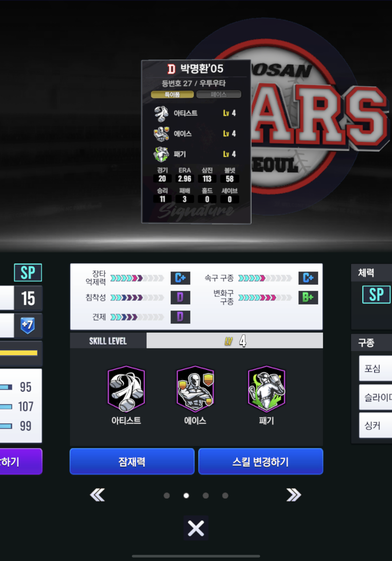Screen dimensions: 392x561
Task: Go to next page with right double-chevron
Action: (294, 495)
